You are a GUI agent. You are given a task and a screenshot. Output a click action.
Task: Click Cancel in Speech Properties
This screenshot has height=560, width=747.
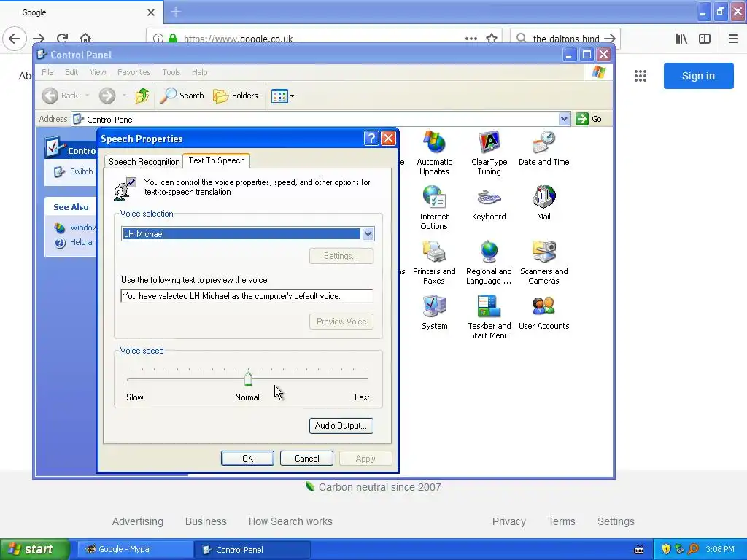tap(306, 458)
